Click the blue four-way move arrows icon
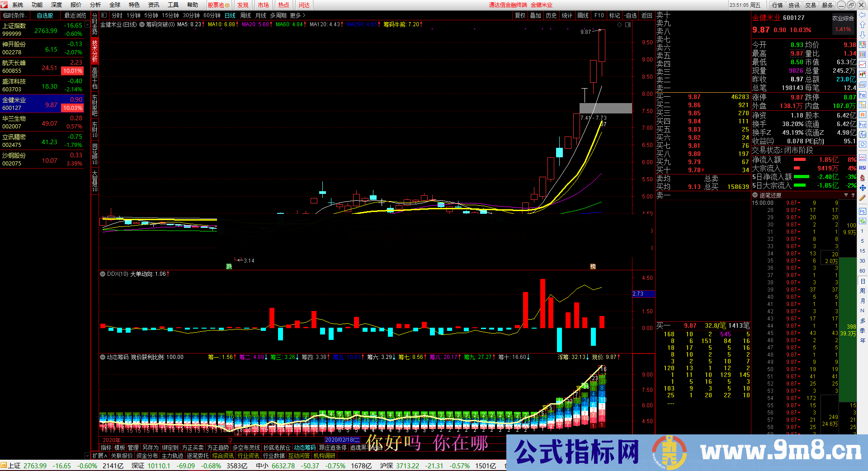Viewport: 868px width, 471px height. pyautogui.click(x=863, y=188)
